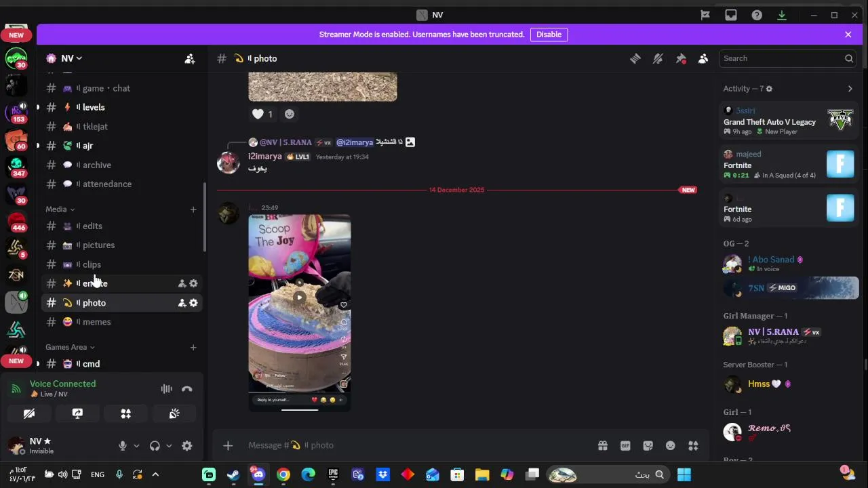This screenshot has height=488, width=868.
Task: Open the apps icon in message bar
Action: coord(693,445)
